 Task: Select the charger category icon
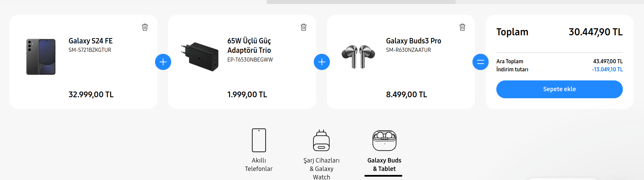coord(321,140)
